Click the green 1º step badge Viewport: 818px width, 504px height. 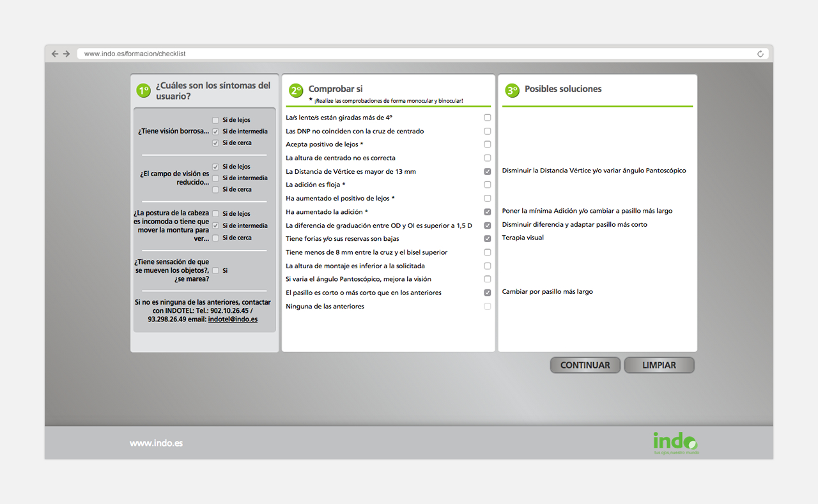143,90
